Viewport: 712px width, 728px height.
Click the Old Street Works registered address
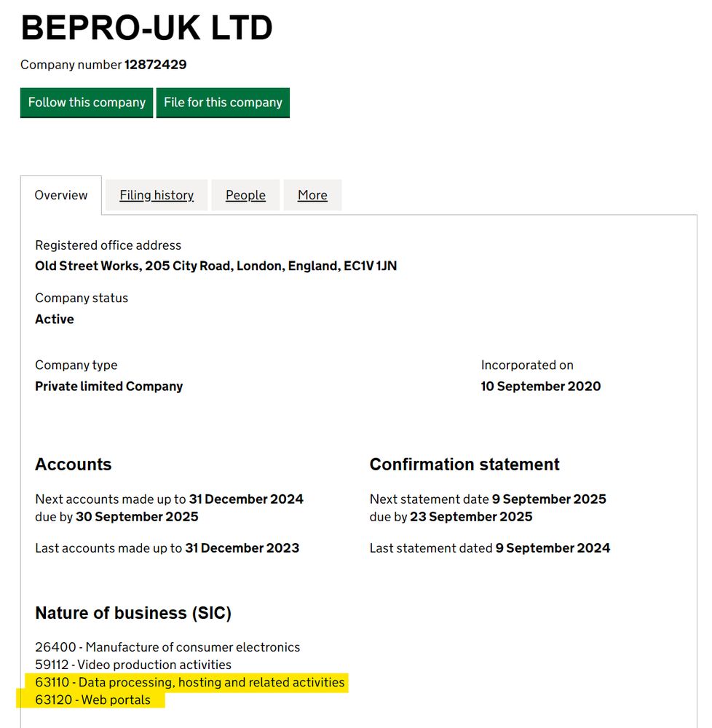[x=215, y=266]
